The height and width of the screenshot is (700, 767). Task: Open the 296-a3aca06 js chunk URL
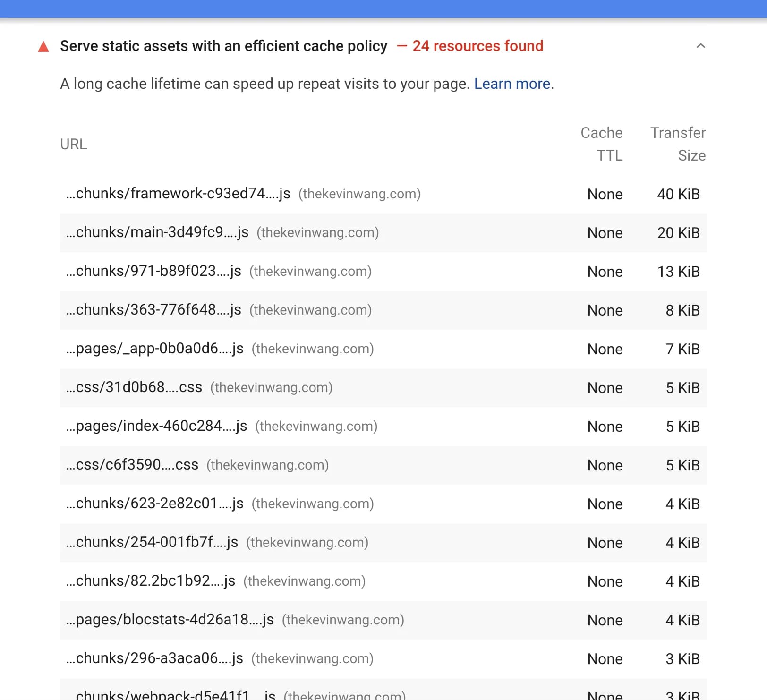pyautogui.click(x=154, y=658)
